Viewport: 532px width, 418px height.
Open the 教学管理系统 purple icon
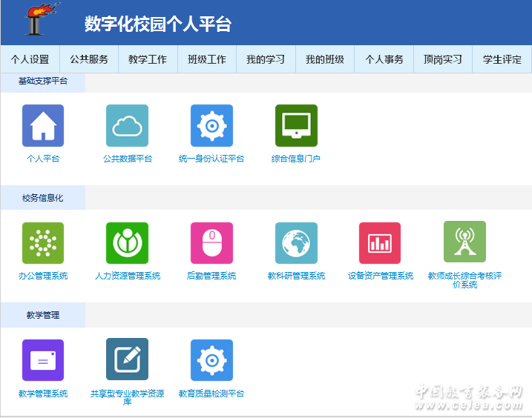pyautogui.click(x=43, y=360)
